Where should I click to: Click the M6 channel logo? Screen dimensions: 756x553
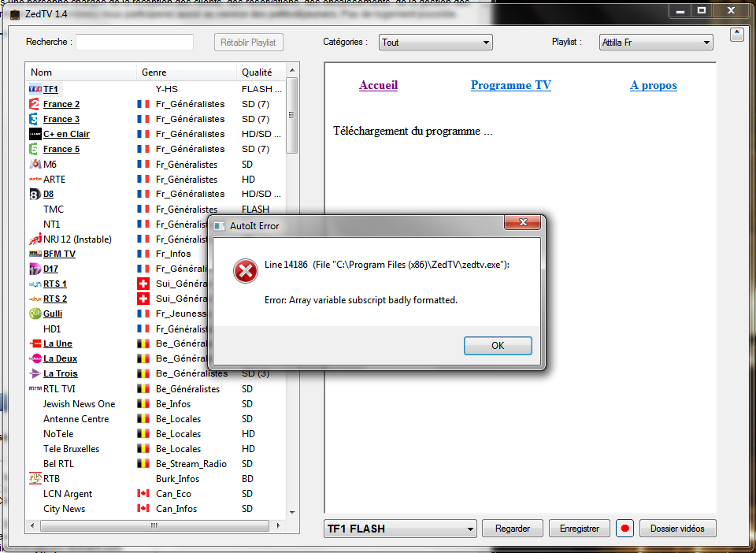click(x=35, y=164)
